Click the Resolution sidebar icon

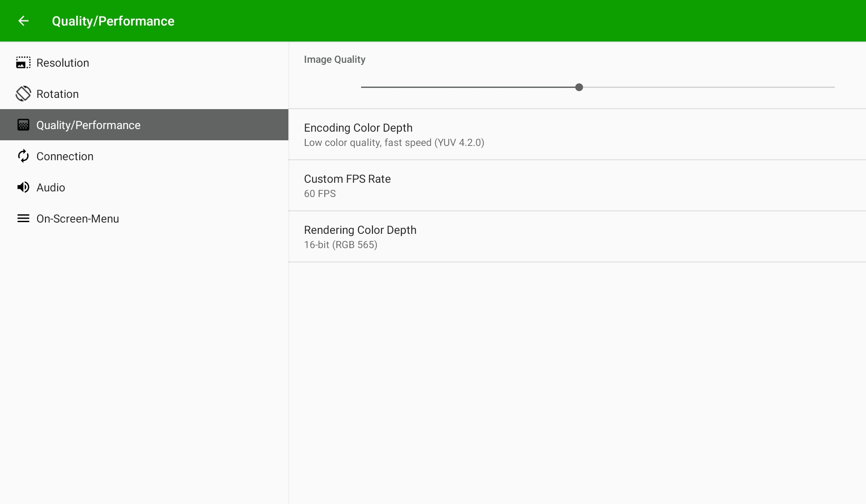(x=23, y=63)
